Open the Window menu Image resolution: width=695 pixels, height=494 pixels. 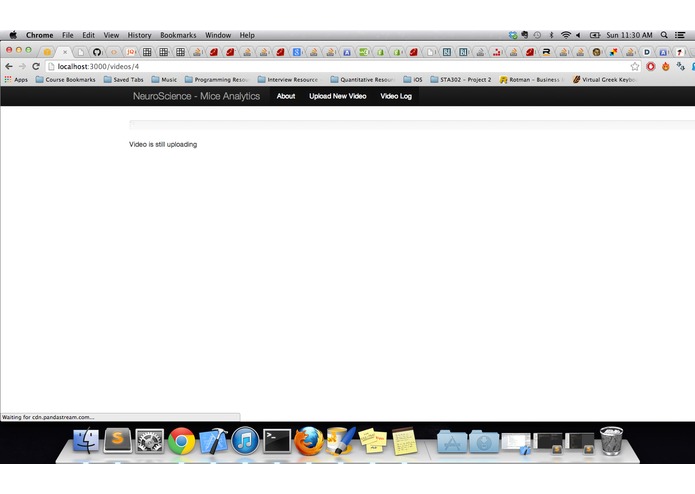point(218,35)
